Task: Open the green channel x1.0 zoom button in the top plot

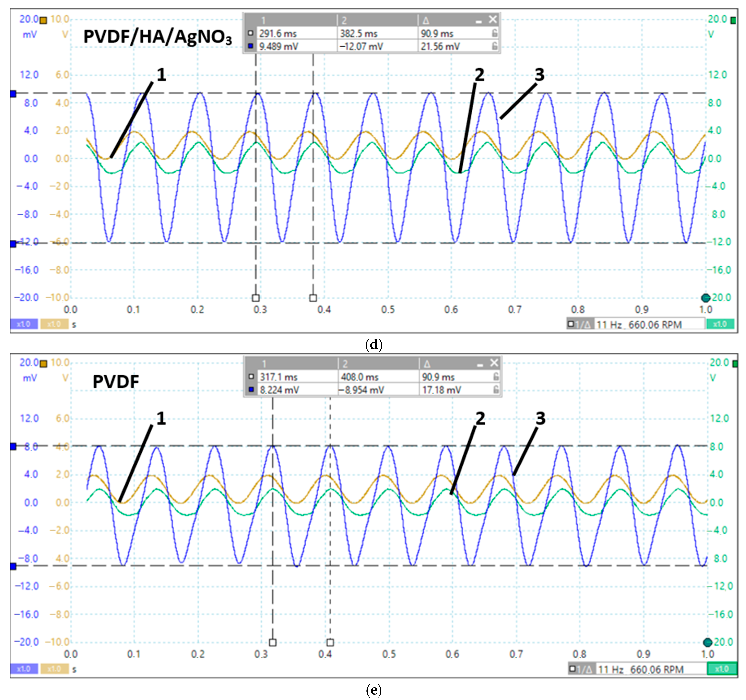Action: coord(720,324)
